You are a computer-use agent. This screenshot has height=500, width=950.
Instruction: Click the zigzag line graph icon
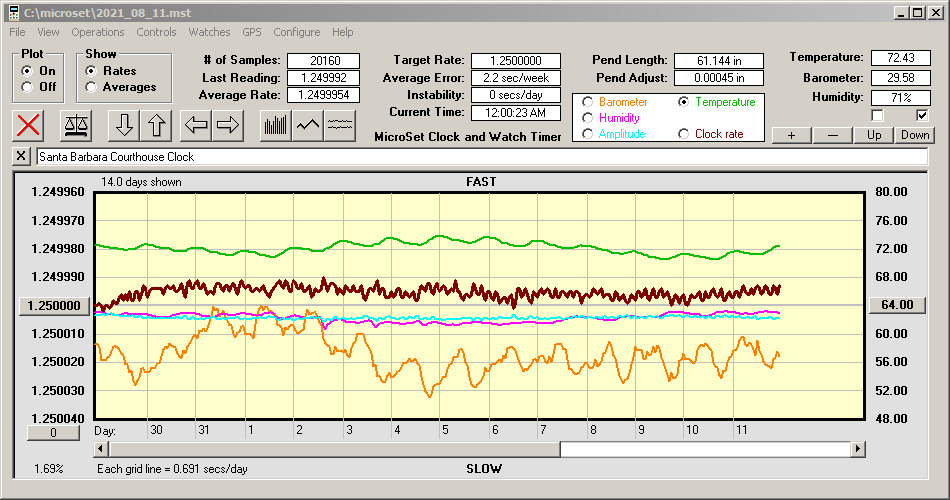tap(308, 125)
